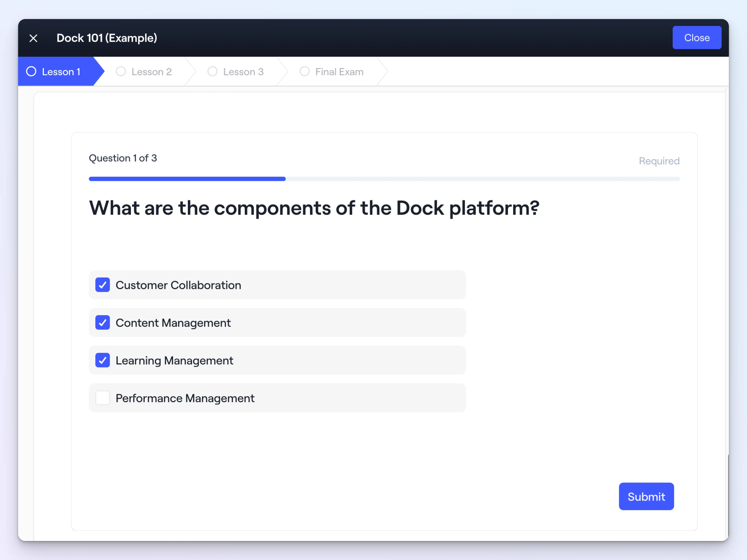747x560 pixels.
Task: Select the Lesson 1 step tab label
Action: [61, 72]
